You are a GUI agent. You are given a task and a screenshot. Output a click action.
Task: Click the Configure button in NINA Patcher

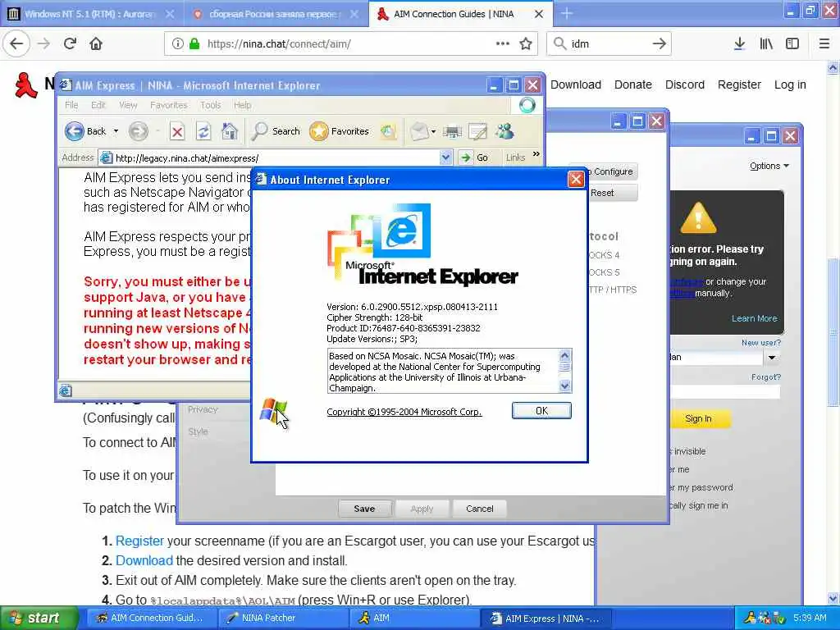tap(612, 171)
